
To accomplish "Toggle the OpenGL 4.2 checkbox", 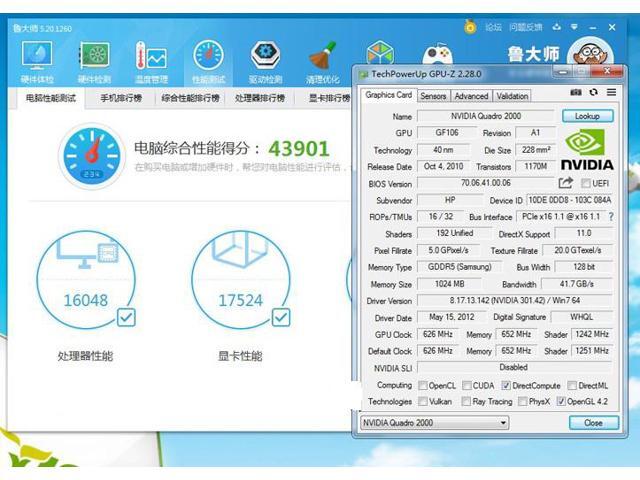I will tap(561, 401).
